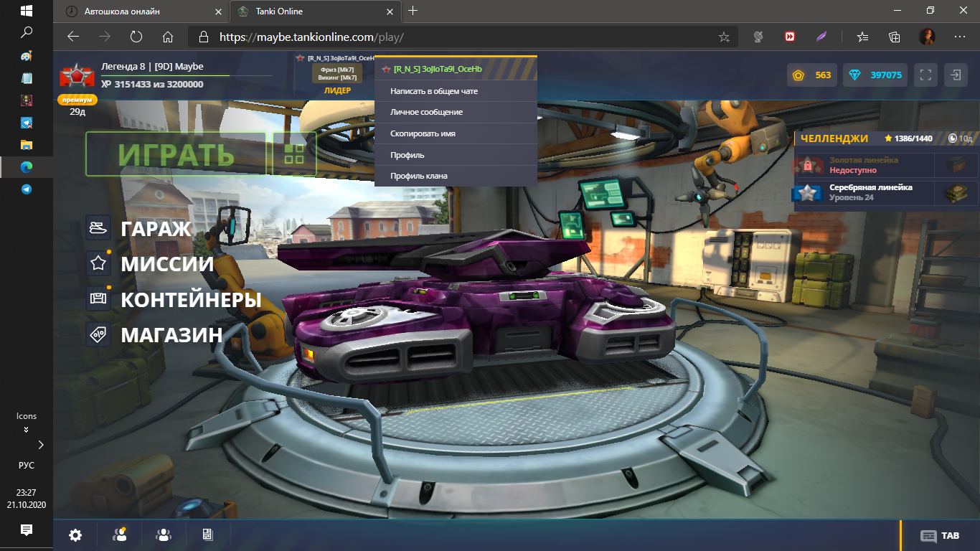
Task: Open game settings with the gear icon
Action: tap(75, 535)
